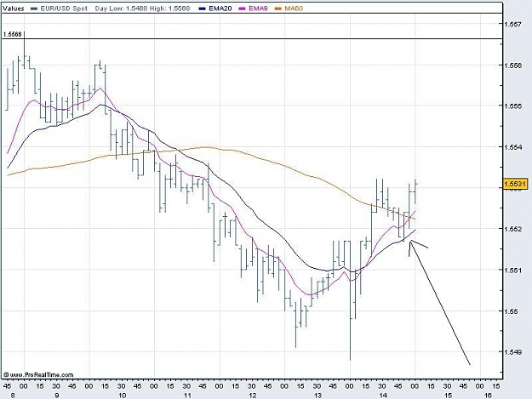The height and width of the screenshot is (399, 532).
Task: Click the EUR/USD Spot legend text
Action: click(x=64, y=9)
